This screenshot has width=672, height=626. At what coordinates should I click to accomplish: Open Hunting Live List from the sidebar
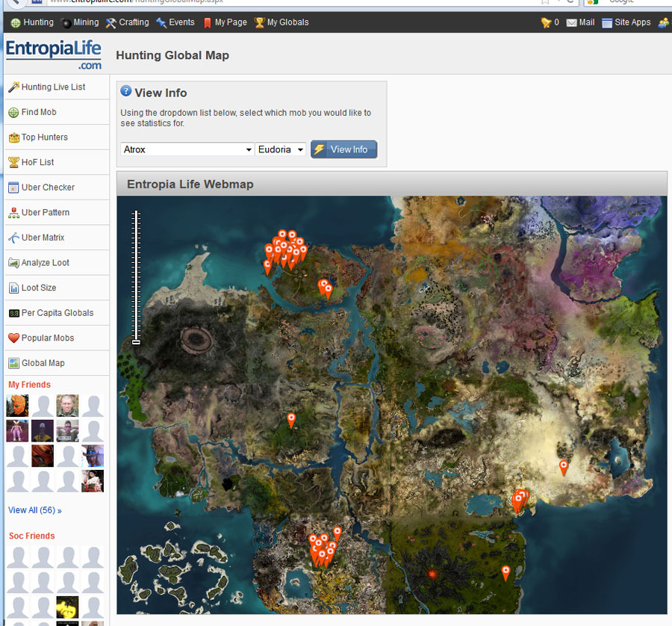[57, 87]
